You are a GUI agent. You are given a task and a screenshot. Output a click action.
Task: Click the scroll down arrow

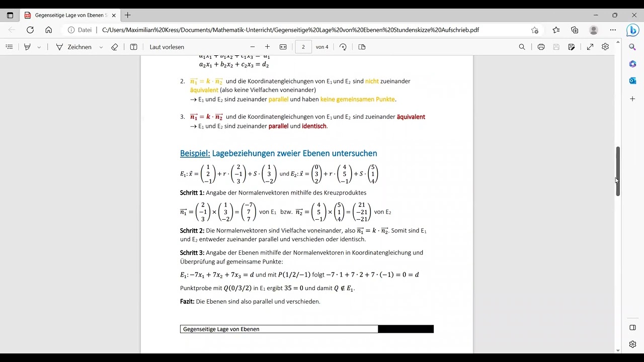[x=618, y=350]
